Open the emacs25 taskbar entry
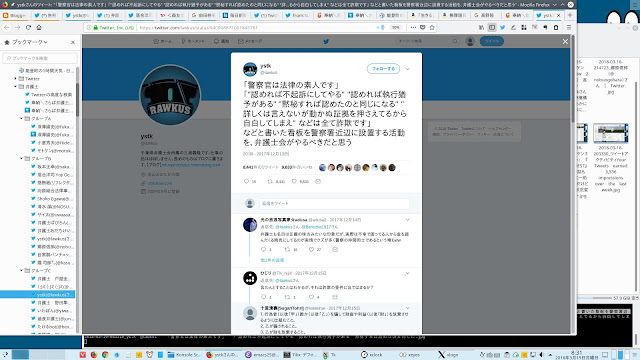The height and width of the screenshot is (360, 640). point(262,355)
